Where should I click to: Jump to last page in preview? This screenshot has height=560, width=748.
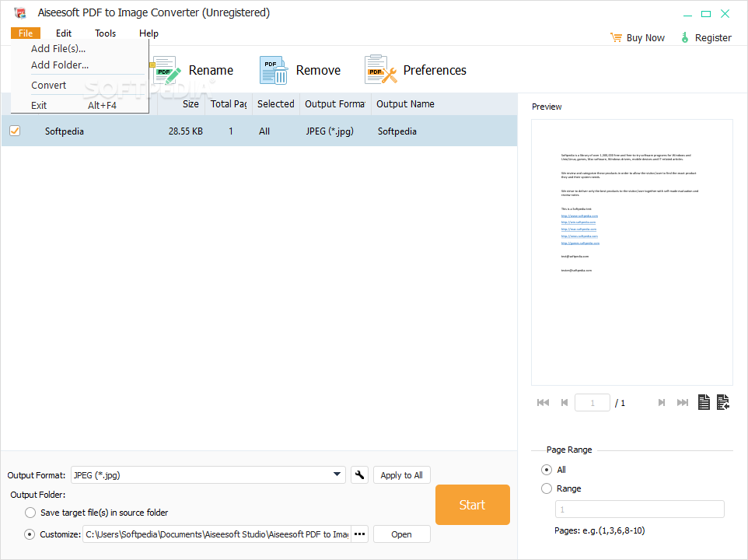683,403
